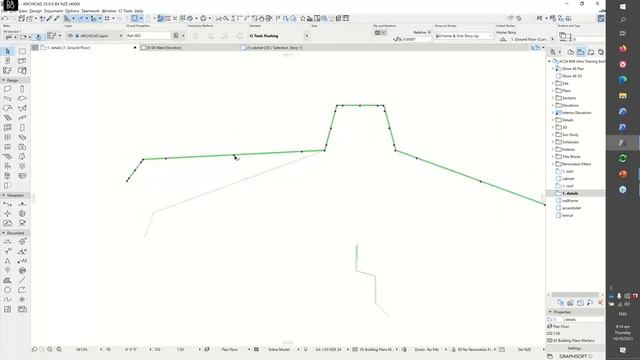This screenshot has height=360, width=640.
Task: Select the Circle/Arc tool
Action: click(8, 290)
